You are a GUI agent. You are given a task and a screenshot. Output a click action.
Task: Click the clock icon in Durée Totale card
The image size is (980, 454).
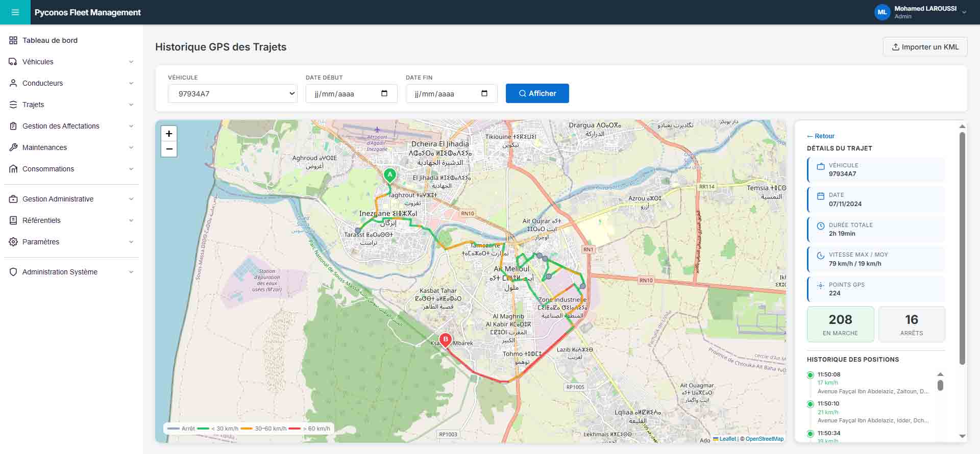pos(821,226)
